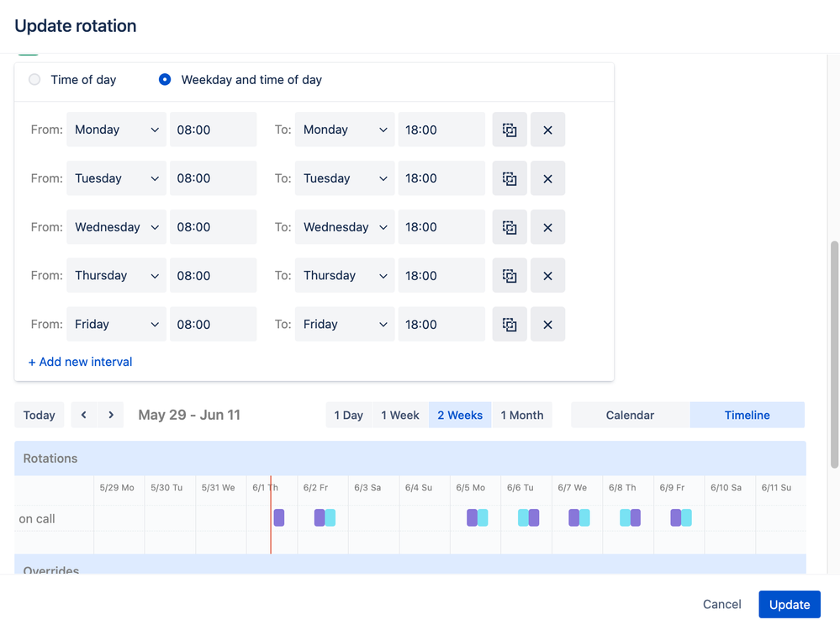Jump to Today in schedule
840x620 pixels.
tap(40, 415)
